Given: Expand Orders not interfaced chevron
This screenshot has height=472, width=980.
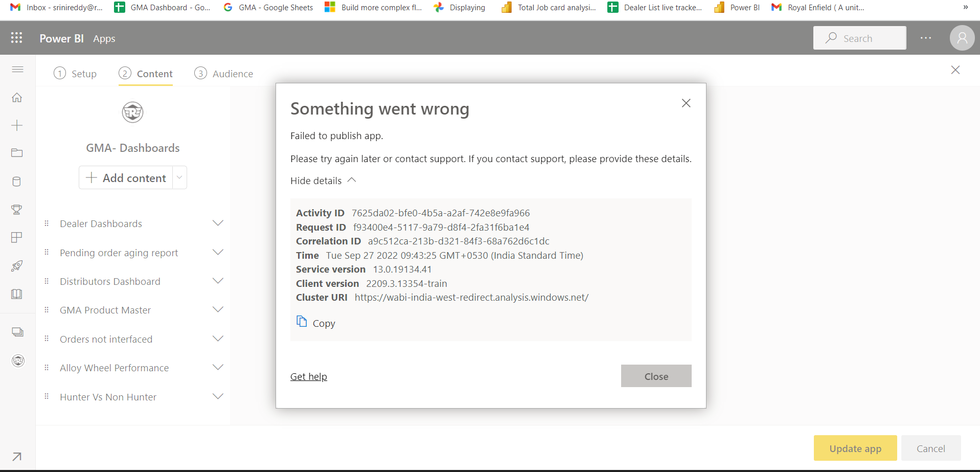Looking at the screenshot, I should (x=218, y=339).
